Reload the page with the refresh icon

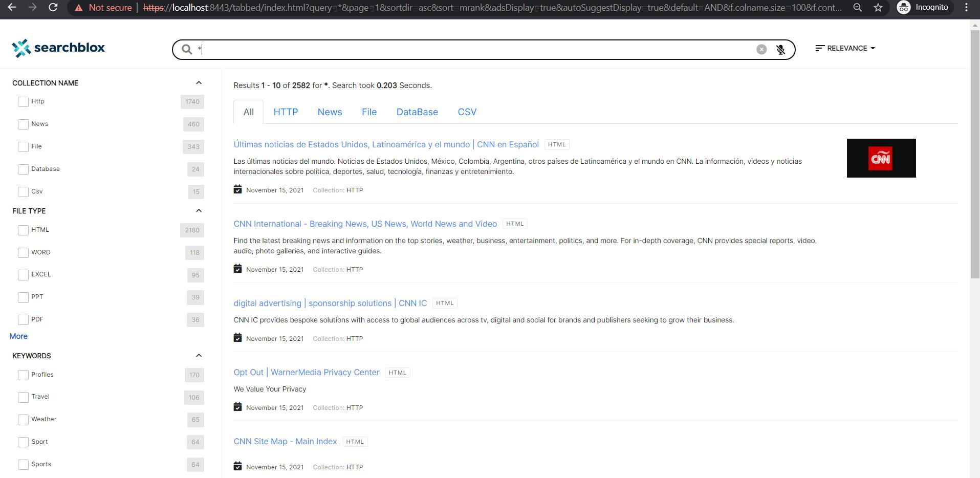(53, 8)
